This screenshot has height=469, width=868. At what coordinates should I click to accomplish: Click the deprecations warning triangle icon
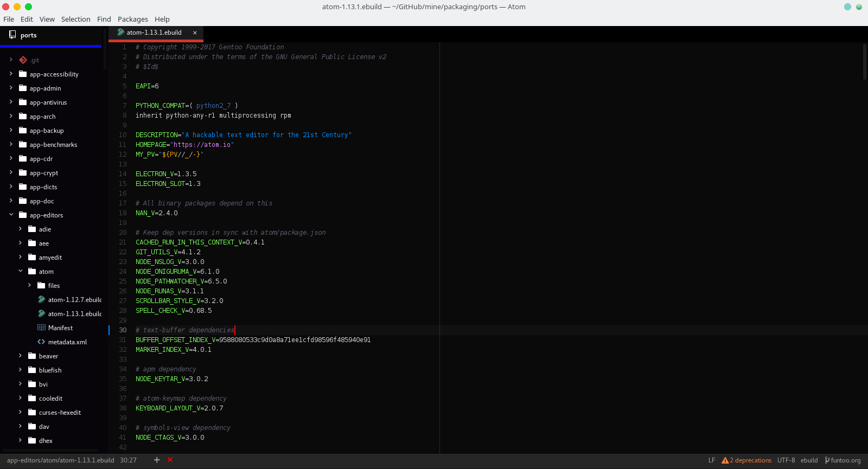[x=725, y=460]
